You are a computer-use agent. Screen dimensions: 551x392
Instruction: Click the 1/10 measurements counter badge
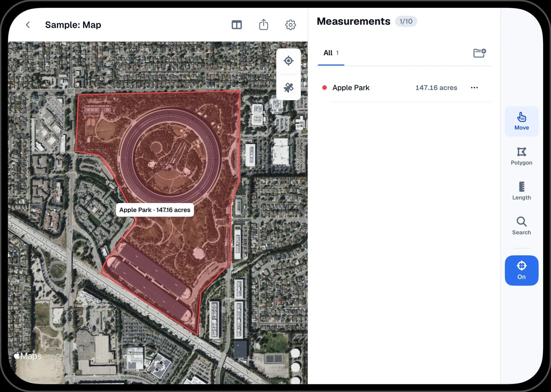[x=406, y=21]
